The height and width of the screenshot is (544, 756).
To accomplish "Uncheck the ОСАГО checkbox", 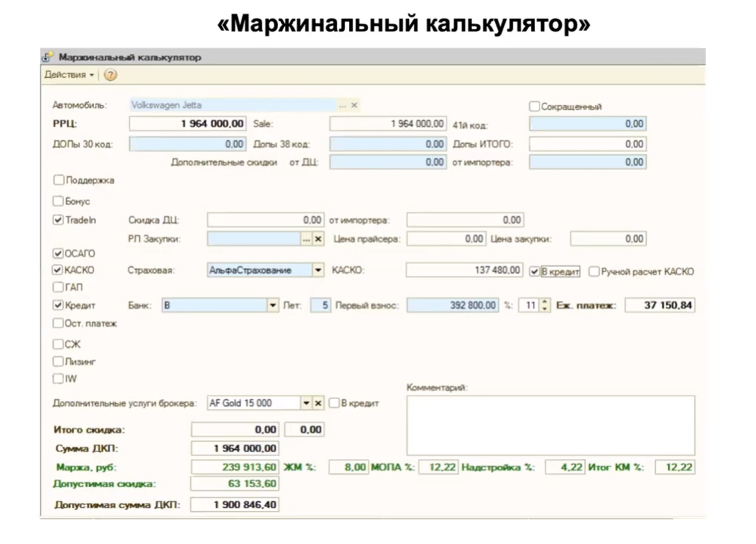I will point(58,253).
